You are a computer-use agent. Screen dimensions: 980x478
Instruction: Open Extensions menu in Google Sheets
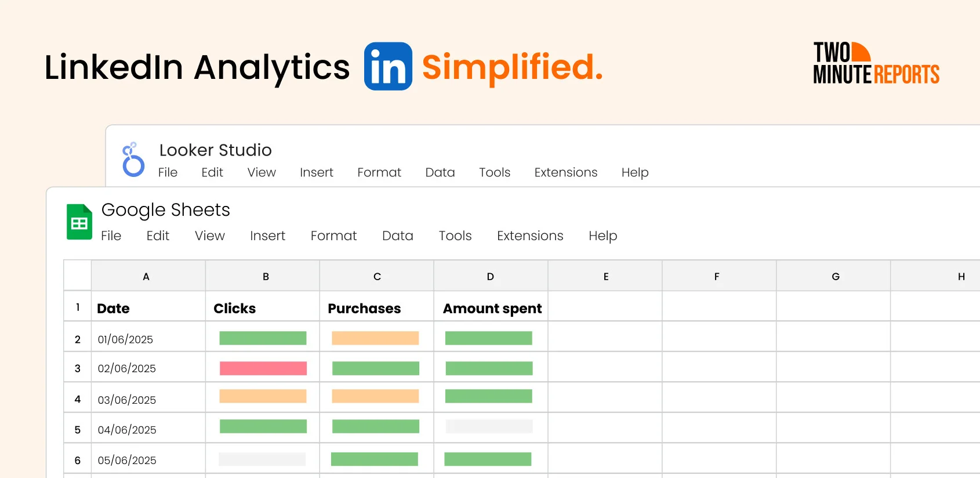coord(530,236)
